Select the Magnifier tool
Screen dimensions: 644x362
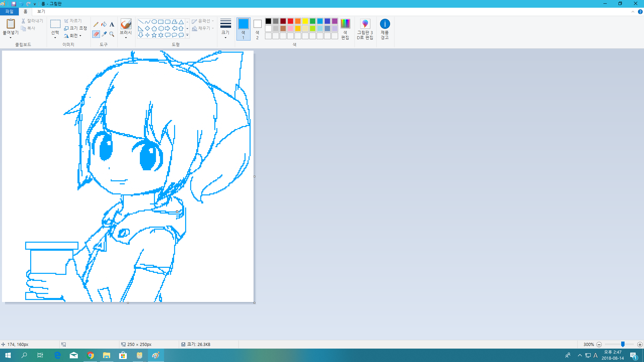click(112, 34)
